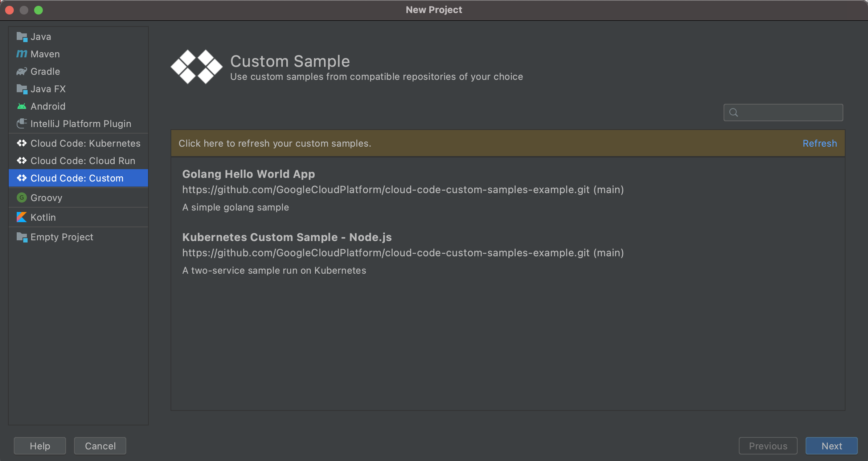Screen dimensions: 868x461
Task: Select the Golang Hello World App sample
Action: 248,174
